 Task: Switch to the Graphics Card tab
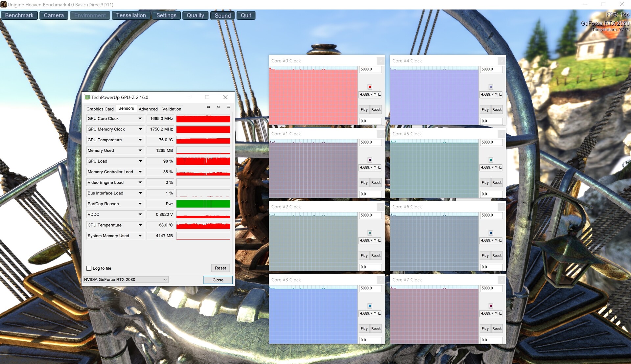tap(100, 109)
